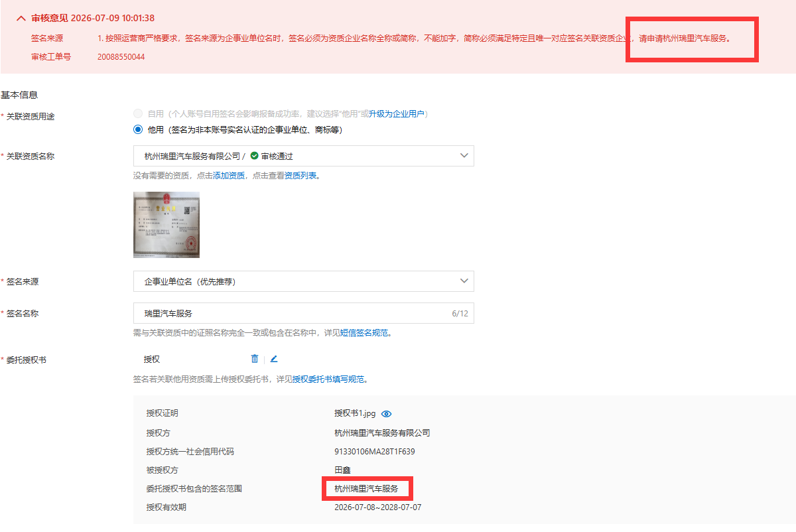Open the 升级为企业用户 link
The width and height of the screenshot is (796, 532).
click(397, 113)
